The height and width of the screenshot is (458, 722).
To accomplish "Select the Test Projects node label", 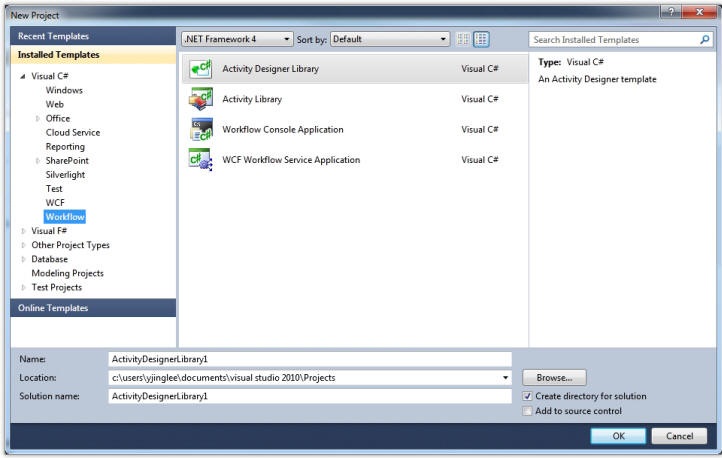I will click(57, 287).
